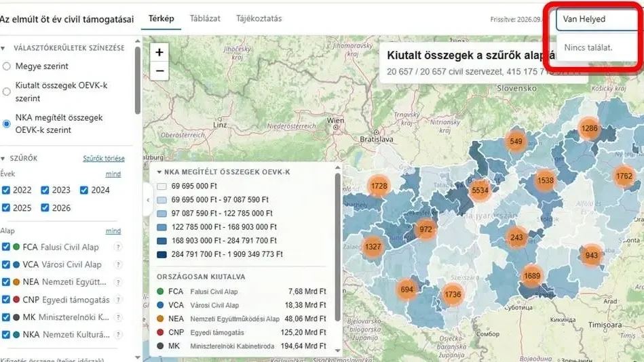This screenshot has height=362, width=644.
Task: Uncheck the 2026 year filter
Action: [45, 207]
